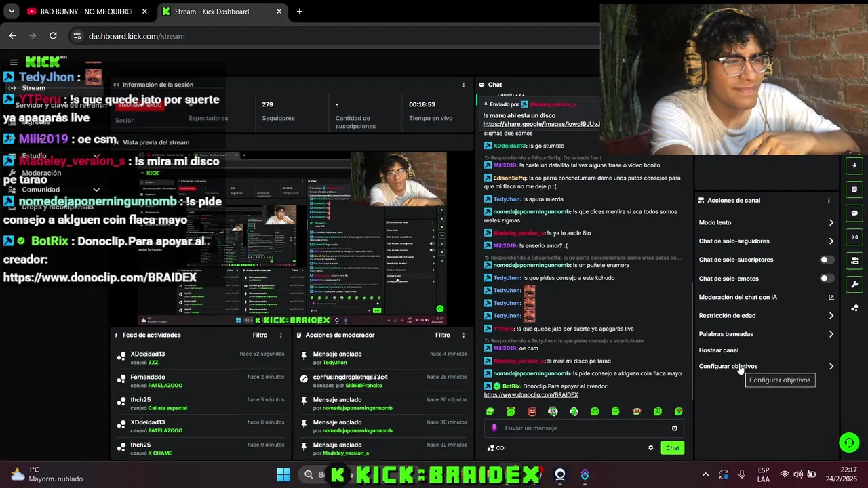
Task: Send message with green Chat button
Action: 673,448
